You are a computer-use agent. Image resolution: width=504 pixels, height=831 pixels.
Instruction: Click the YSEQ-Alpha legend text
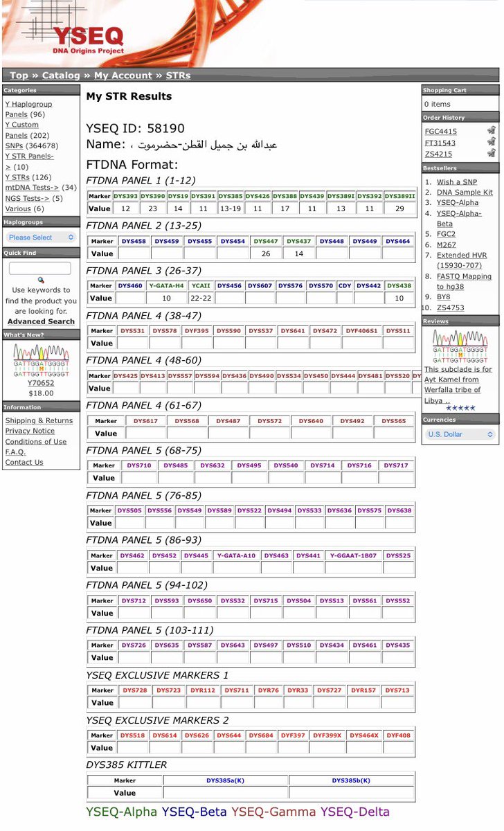pos(122,812)
